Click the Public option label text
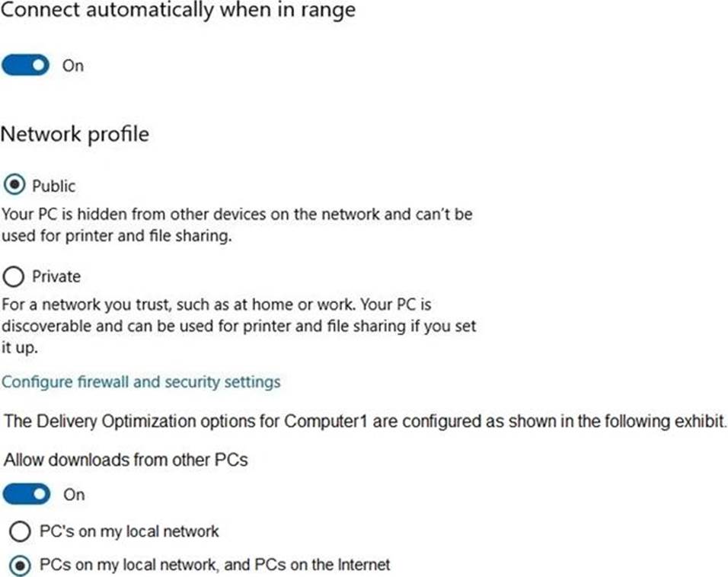The width and height of the screenshot is (728, 577). point(53,186)
